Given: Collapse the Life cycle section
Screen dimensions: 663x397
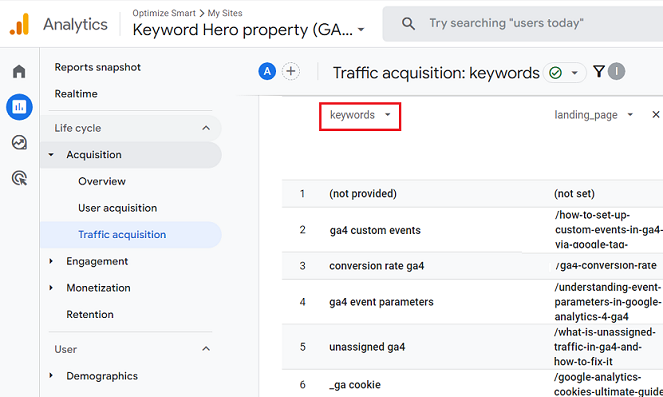Looking at the screenshot, I should pyautogui.click(x=206, y=128).
